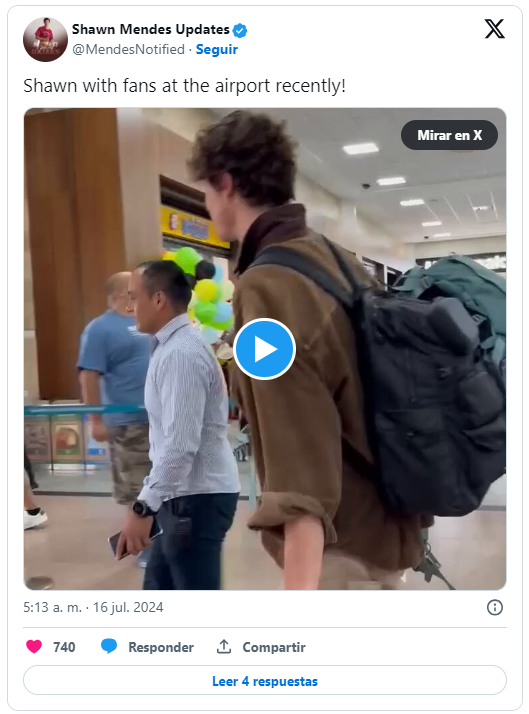Open the X logo link

[494, 29]
